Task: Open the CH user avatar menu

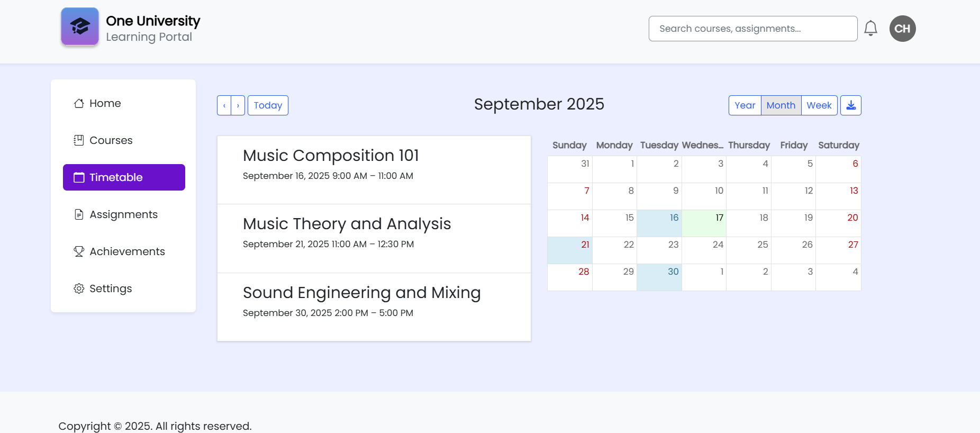Action: 902,29
